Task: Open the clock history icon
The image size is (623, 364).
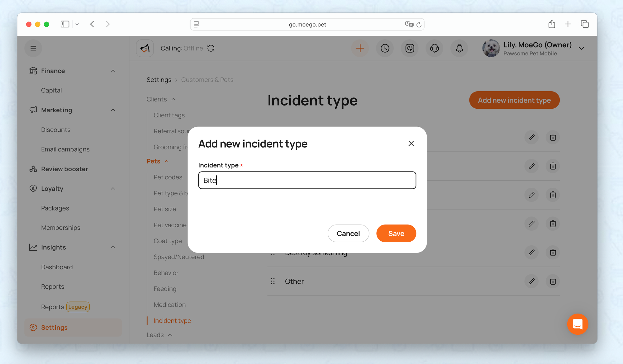Action: point(385,48)
